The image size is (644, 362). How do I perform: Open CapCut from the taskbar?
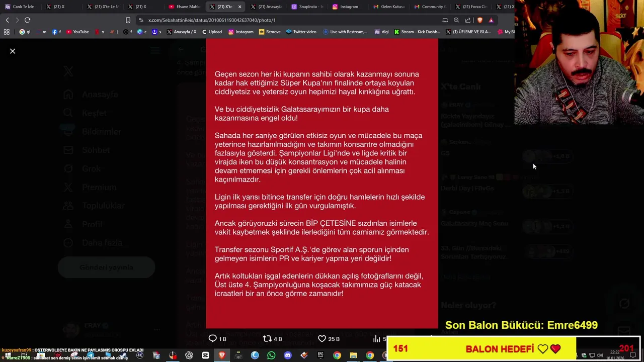205,355
